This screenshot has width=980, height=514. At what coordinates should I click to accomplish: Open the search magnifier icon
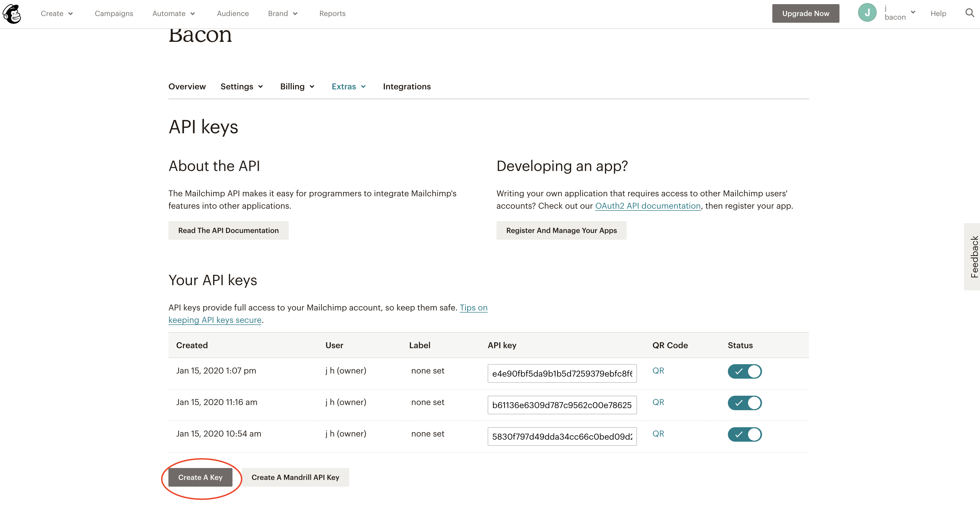point(970,13)
